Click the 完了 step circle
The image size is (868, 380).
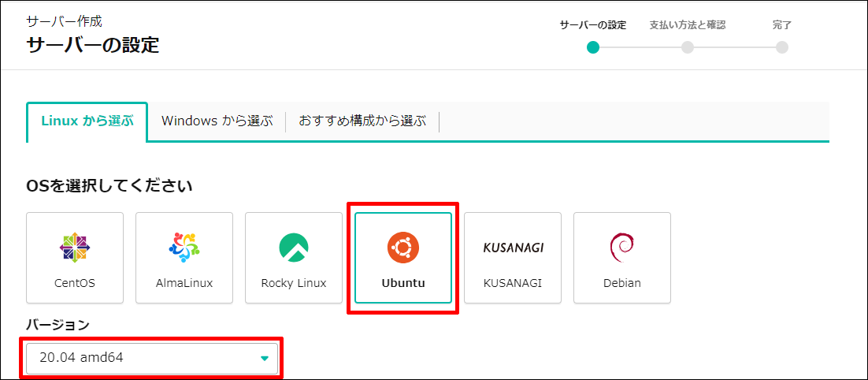pyautogui.click(x=782, y=47)
